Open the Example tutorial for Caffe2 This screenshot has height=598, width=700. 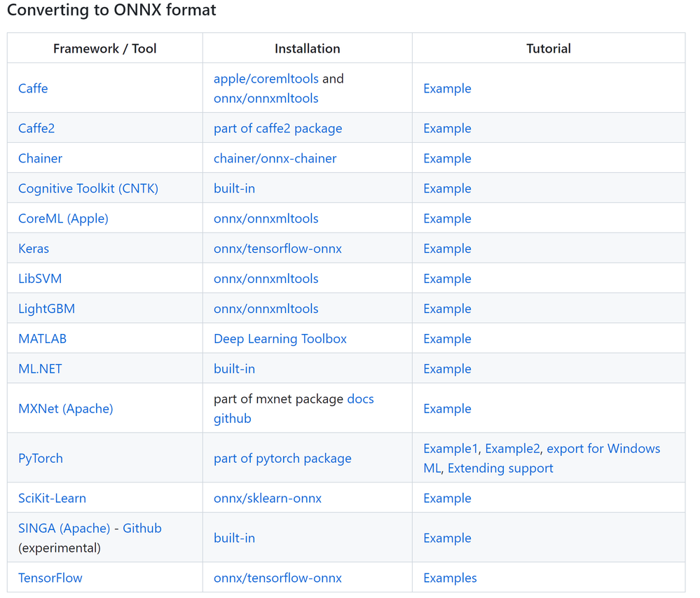[447, 129]
